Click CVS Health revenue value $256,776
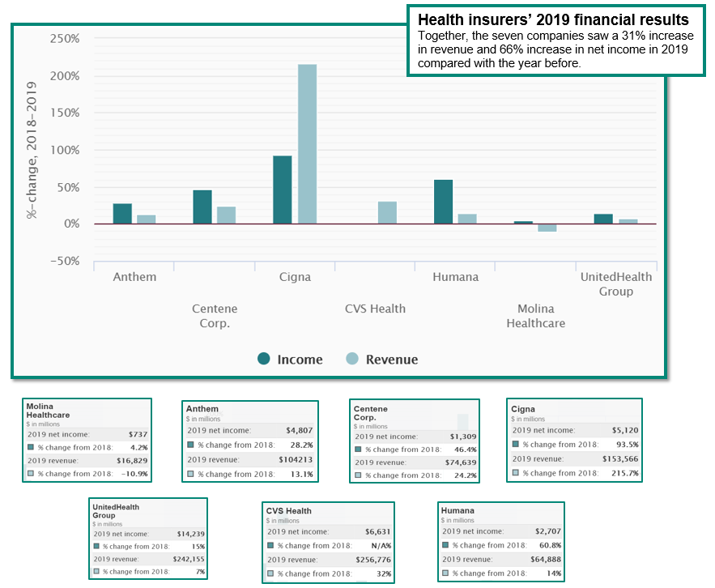 (x=373, y=560)
